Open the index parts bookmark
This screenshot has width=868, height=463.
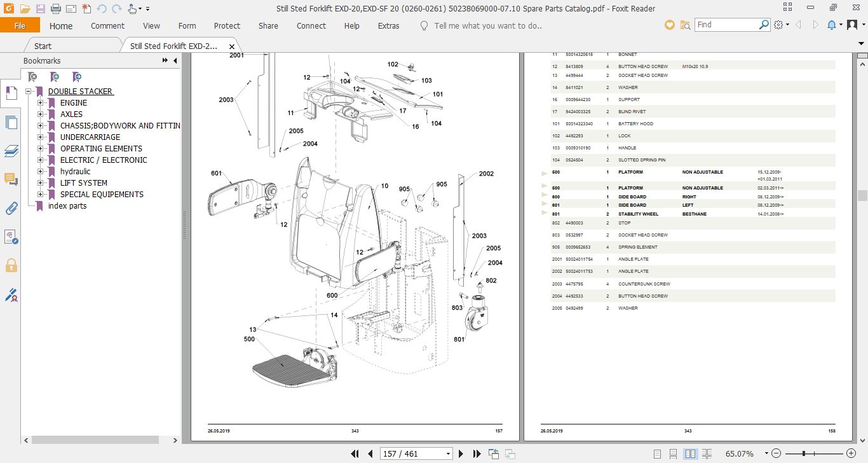coord(67,206)
